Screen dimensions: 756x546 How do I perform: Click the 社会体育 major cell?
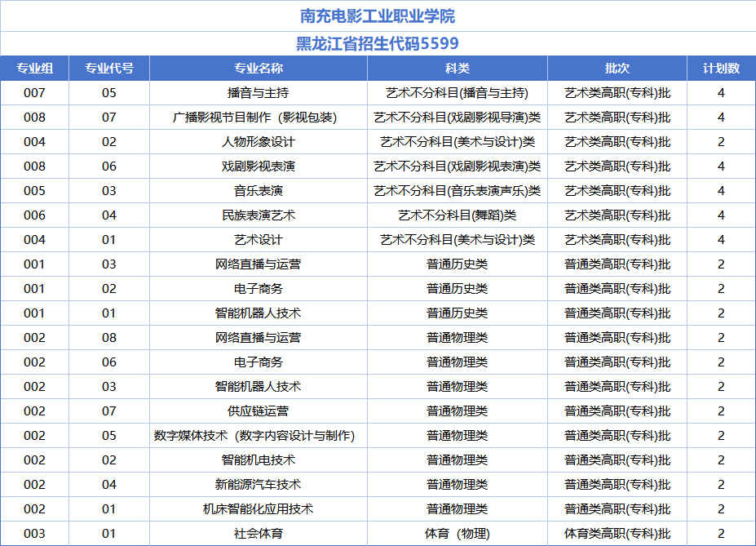(259, 534)
